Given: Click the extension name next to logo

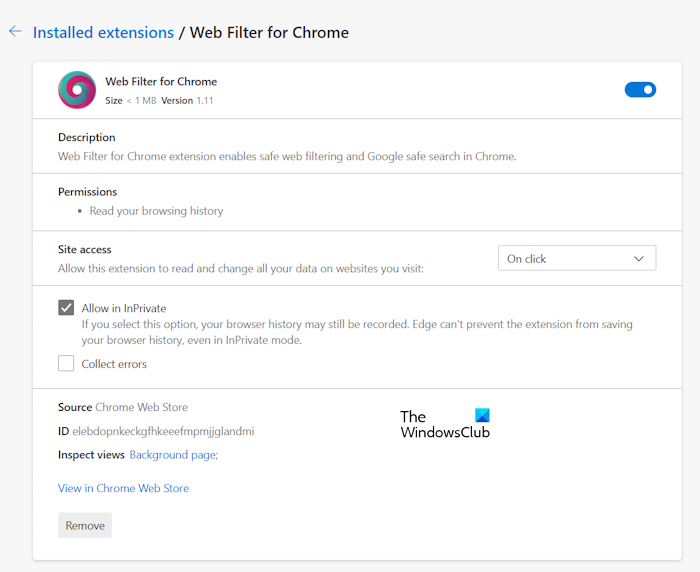Looking at the screenshot, I should (161, 82).
